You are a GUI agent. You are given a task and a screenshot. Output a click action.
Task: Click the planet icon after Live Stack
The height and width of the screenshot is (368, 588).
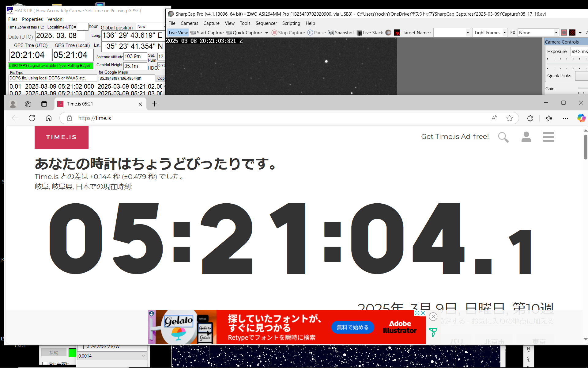[388, 33]
